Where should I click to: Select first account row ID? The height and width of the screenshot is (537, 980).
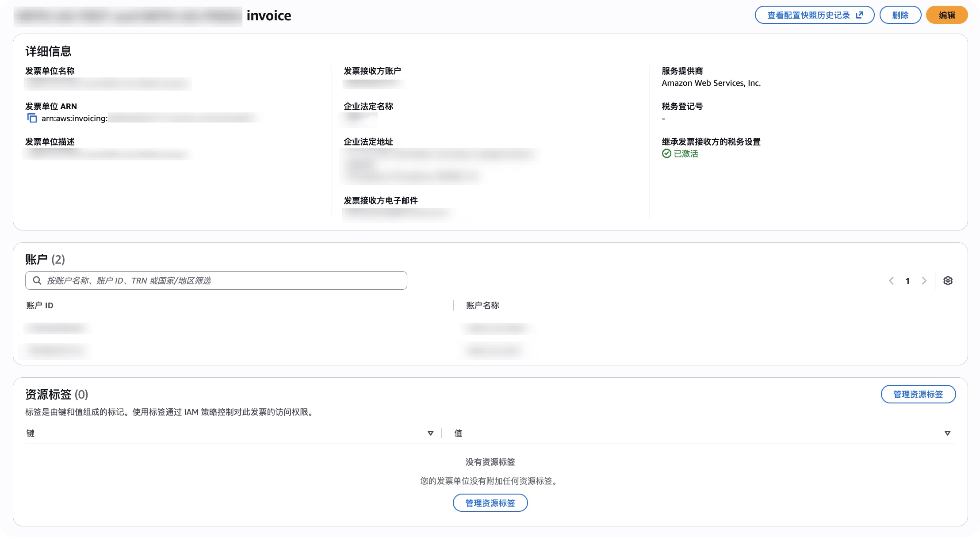pyautogui.click(x=57, y=328)
